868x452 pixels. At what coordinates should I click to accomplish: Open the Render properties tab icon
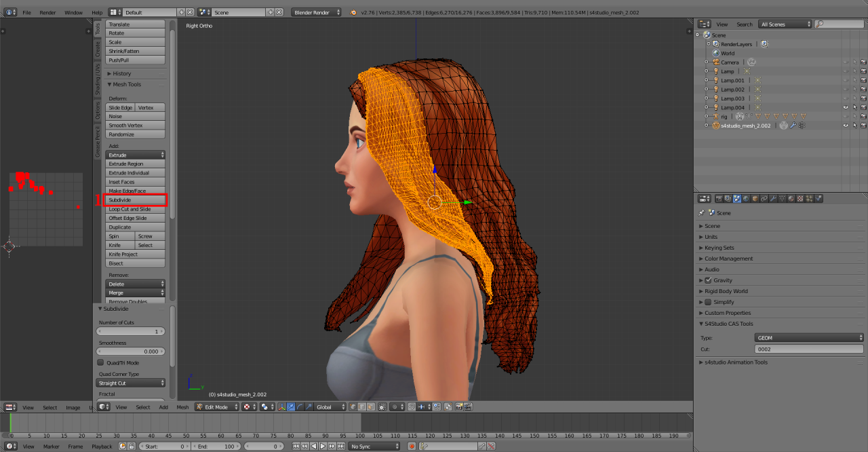pyautogui.click(x=719, y=199)
